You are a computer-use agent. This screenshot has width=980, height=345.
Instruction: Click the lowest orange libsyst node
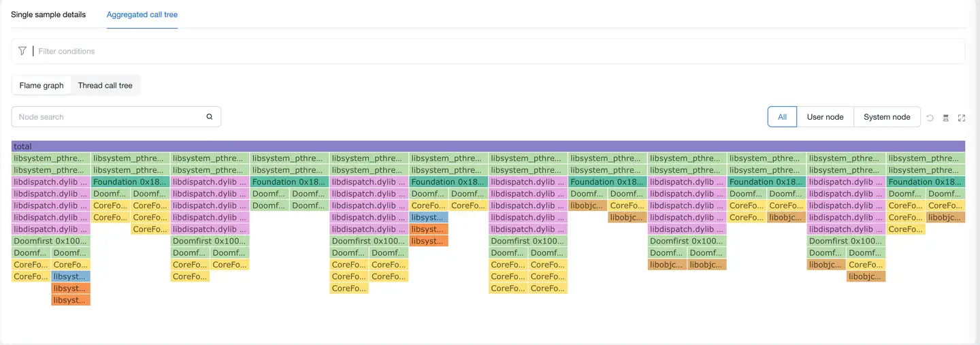(x=71, y=300)
